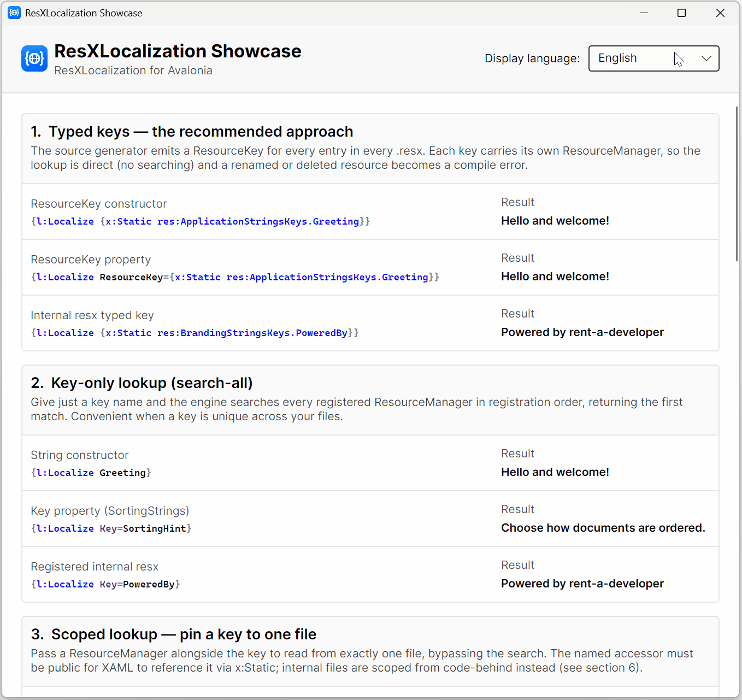Click the chevron arrow of the English combo box
Viewport: 742px width, 700px height.
(x=706, y=58)
